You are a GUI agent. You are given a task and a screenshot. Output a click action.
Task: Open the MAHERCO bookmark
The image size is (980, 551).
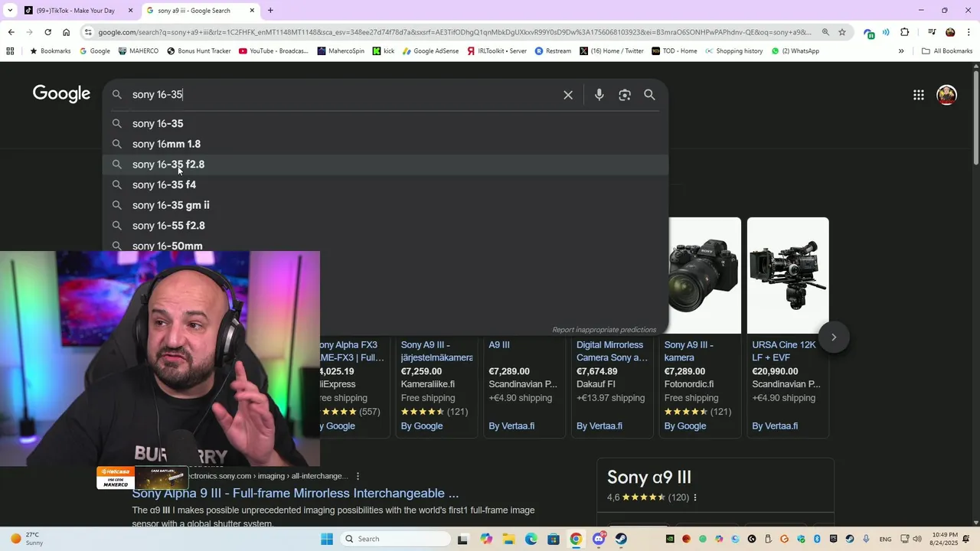coord(138,51)
